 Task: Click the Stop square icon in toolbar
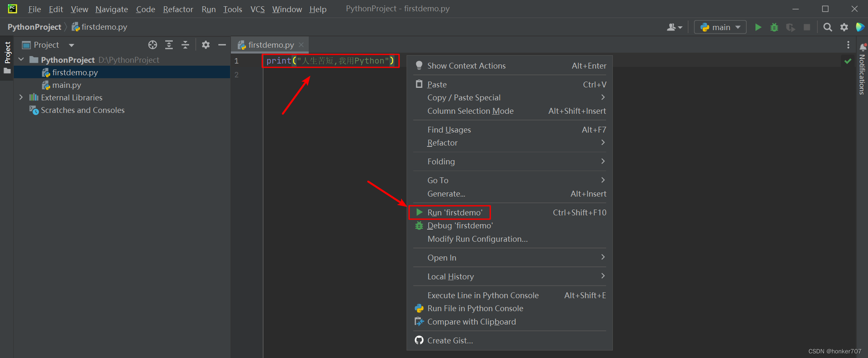[807, 27]
